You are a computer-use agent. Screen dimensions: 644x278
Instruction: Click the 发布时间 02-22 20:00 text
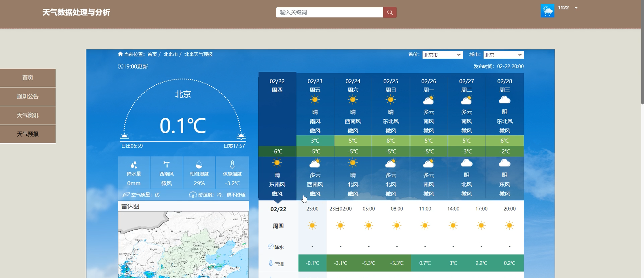498,66
